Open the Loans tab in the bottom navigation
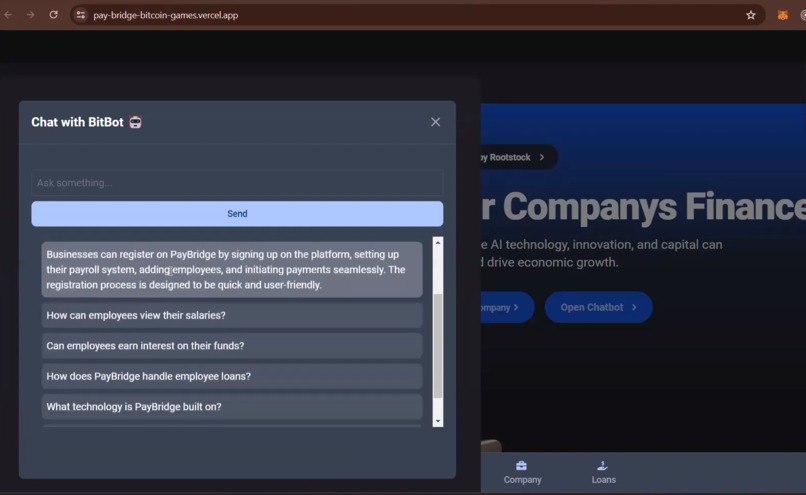Image resolution: width=806 pixels, height=495 pixels. coord(603,472)
